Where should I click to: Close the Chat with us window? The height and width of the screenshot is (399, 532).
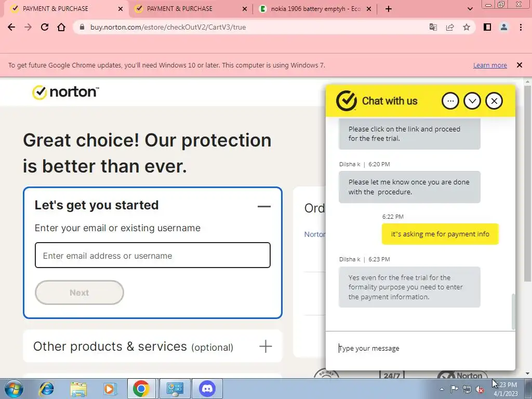494,101
